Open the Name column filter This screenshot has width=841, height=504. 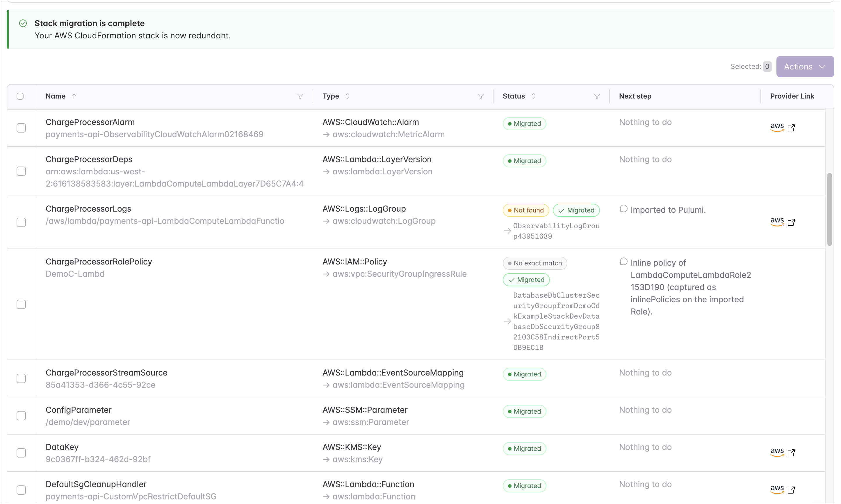(x=300, y=96)
